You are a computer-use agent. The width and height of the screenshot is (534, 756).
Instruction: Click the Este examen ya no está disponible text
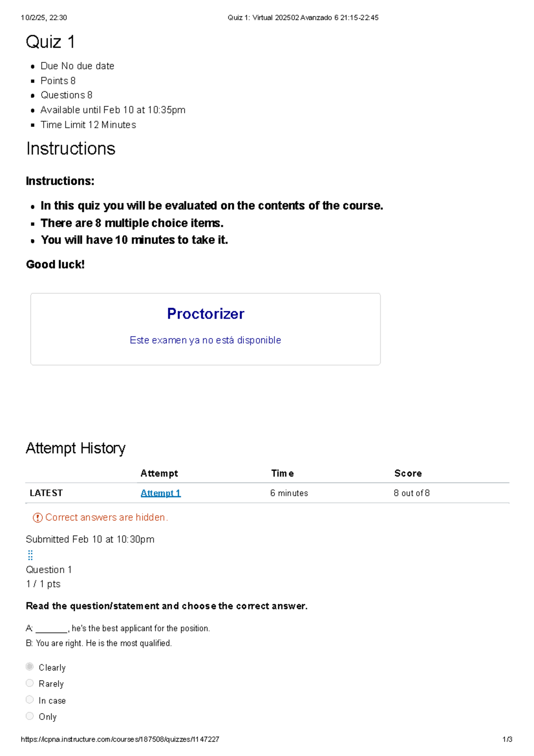pyautogui.click(x=205, y=340)
